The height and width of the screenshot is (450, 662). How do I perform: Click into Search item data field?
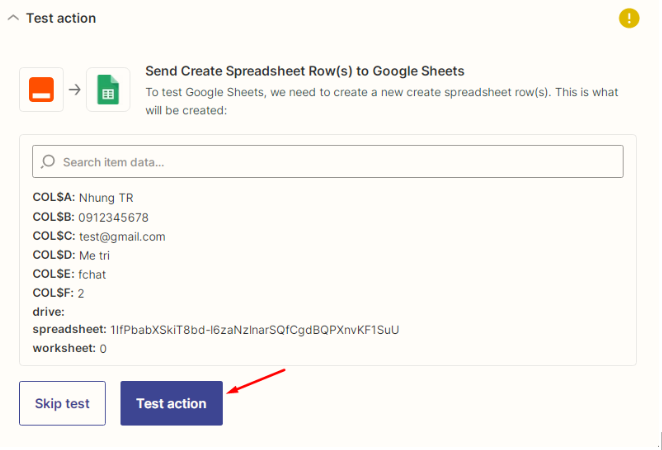(x=328, y=162)
